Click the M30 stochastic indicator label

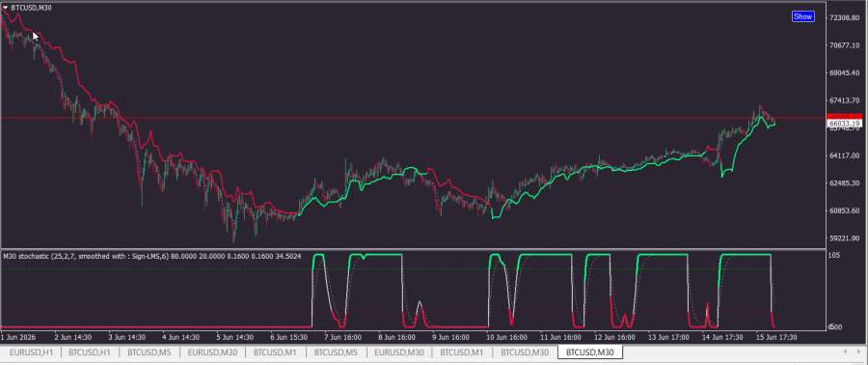(x=151, y=257)
